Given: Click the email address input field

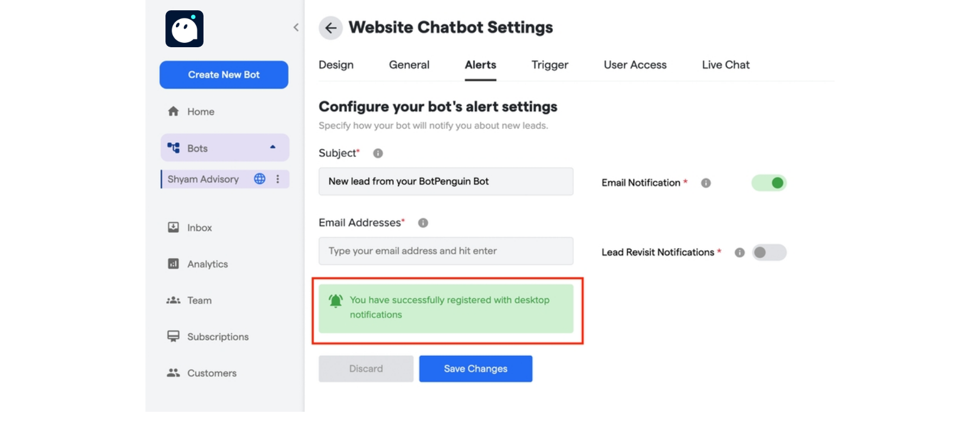Looking at the screenshot, I should [446, 251].
